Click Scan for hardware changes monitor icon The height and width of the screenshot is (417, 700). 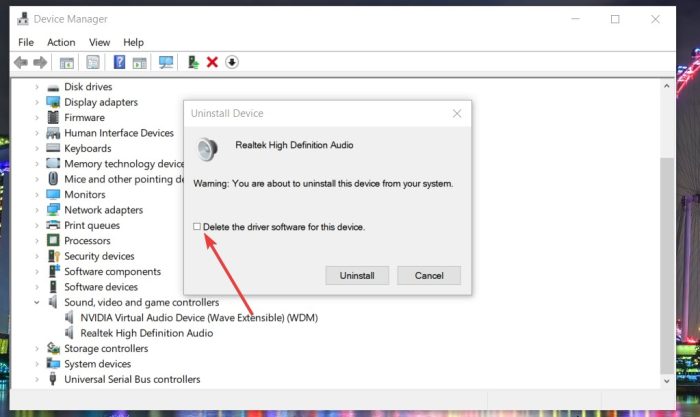[x=166, y=62]
